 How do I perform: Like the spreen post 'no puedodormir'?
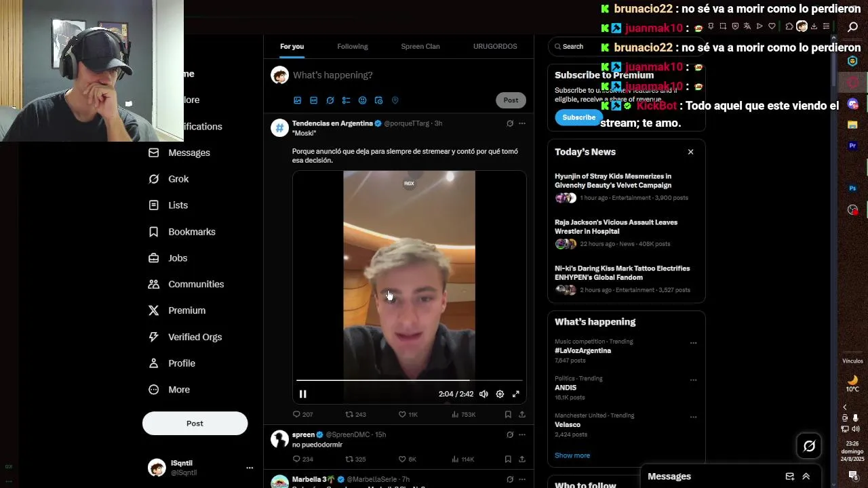[x=407, y=459]
